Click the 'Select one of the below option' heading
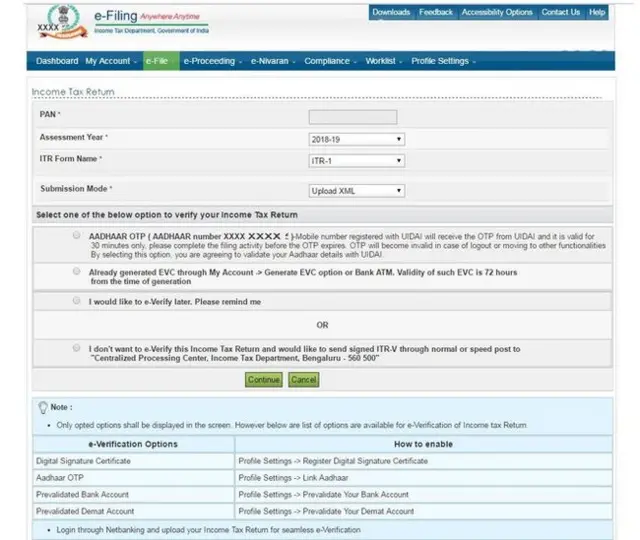 pyautogui.click(x=167, y=215)
